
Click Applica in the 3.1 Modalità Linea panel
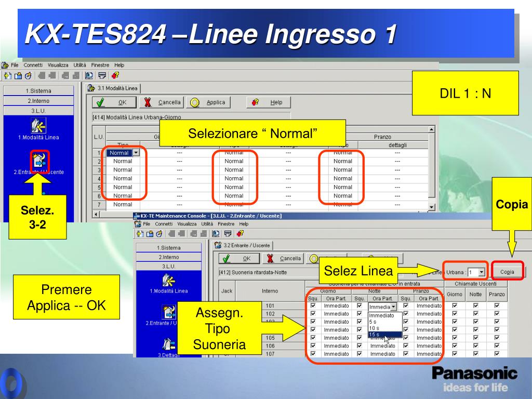[x=208, y=102]
